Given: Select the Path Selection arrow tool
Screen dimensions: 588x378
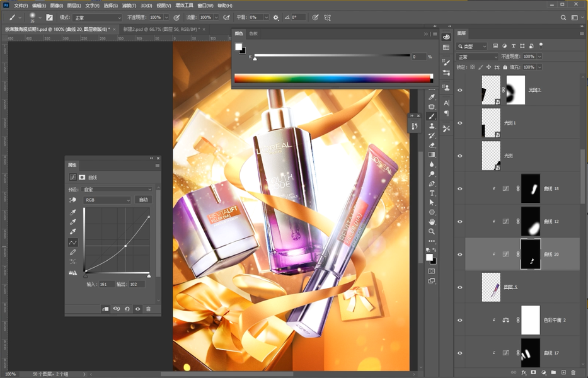Looking at the screenshot, I should pos(432,202).
